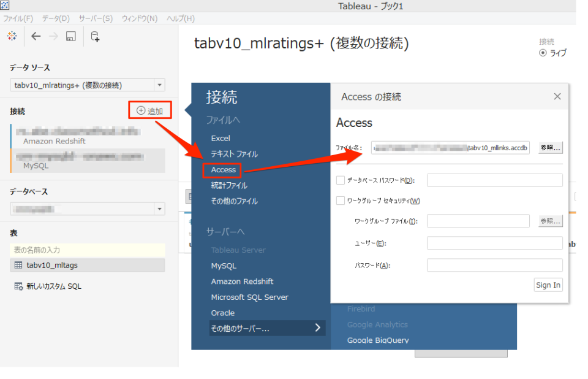Expand その他のサーバー chevron
The height and width of the screenshot is (379, 588).
[317, 328]
